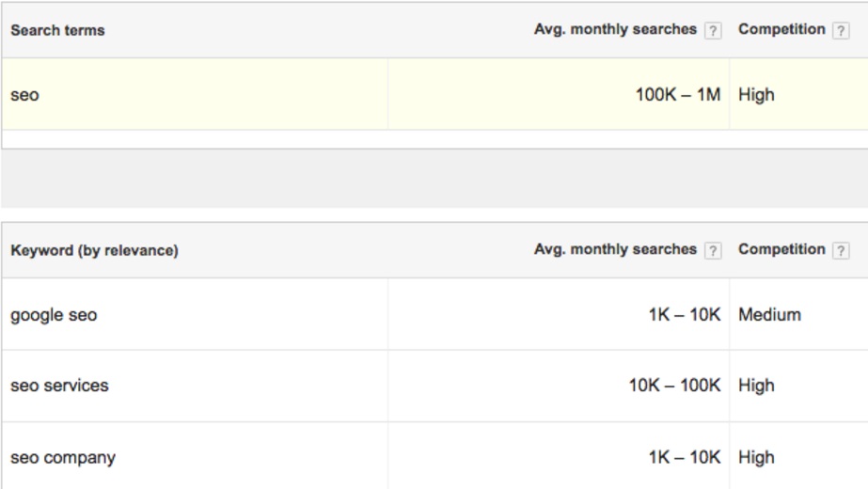Open help icon beside lower Avg. monthly searches

713,251
